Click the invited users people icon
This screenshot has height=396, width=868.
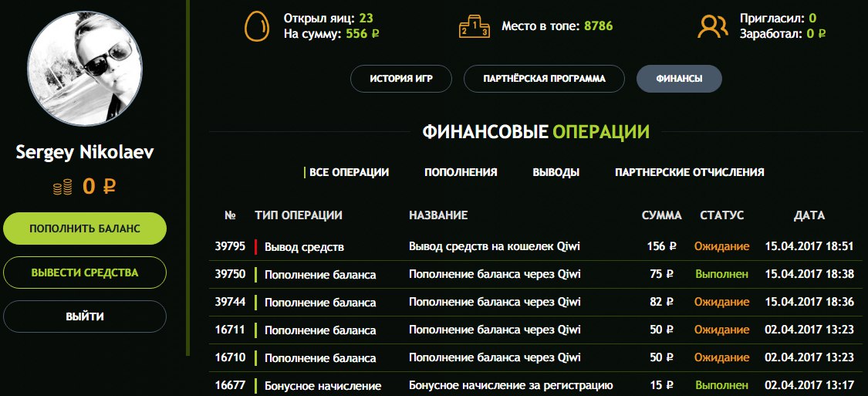tap(712, 26)
